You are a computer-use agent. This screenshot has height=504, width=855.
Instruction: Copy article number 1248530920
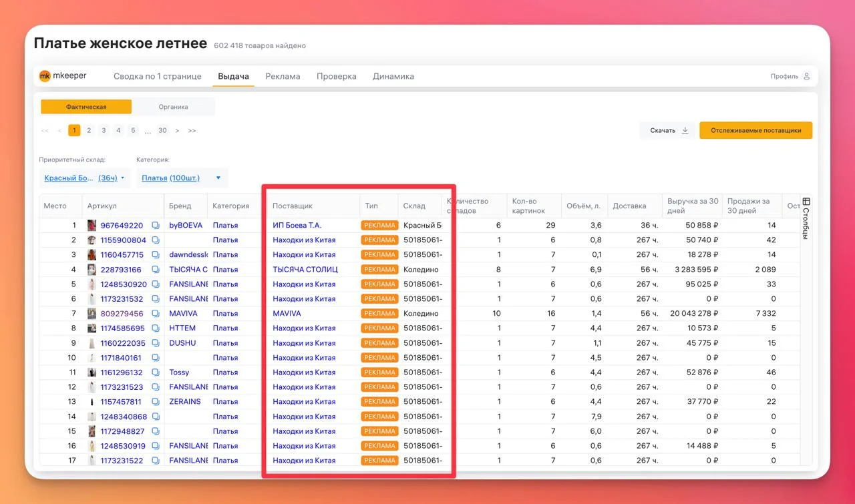[x=155, y=284]
